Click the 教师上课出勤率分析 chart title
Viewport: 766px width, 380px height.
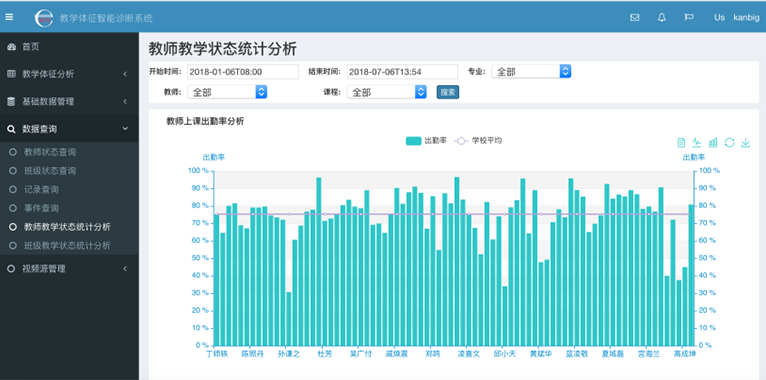point(205,122)
